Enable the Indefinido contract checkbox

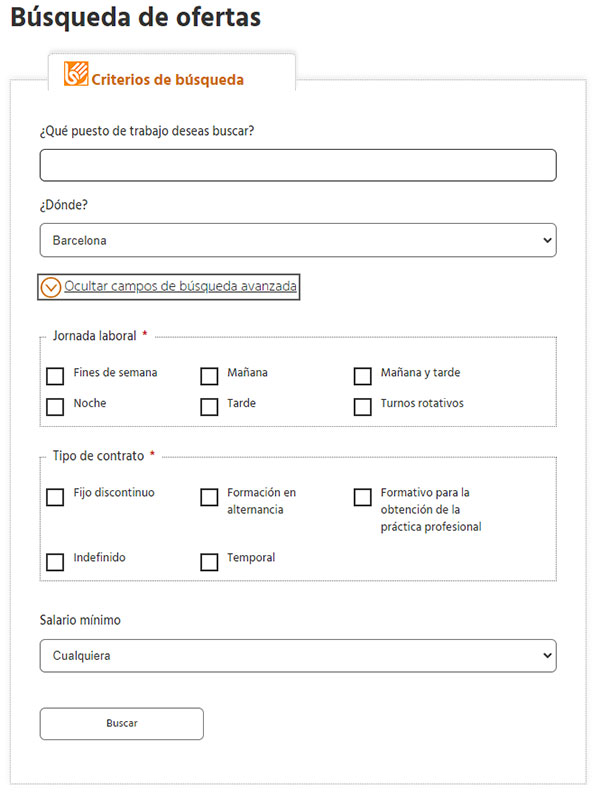point(56,561)
